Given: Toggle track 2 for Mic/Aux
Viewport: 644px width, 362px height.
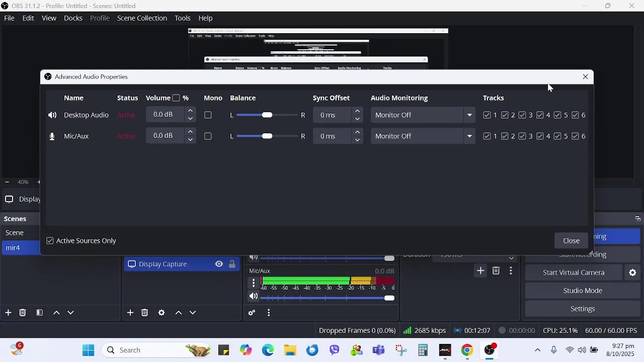Looking at the screenshot, I should (505, 136).
